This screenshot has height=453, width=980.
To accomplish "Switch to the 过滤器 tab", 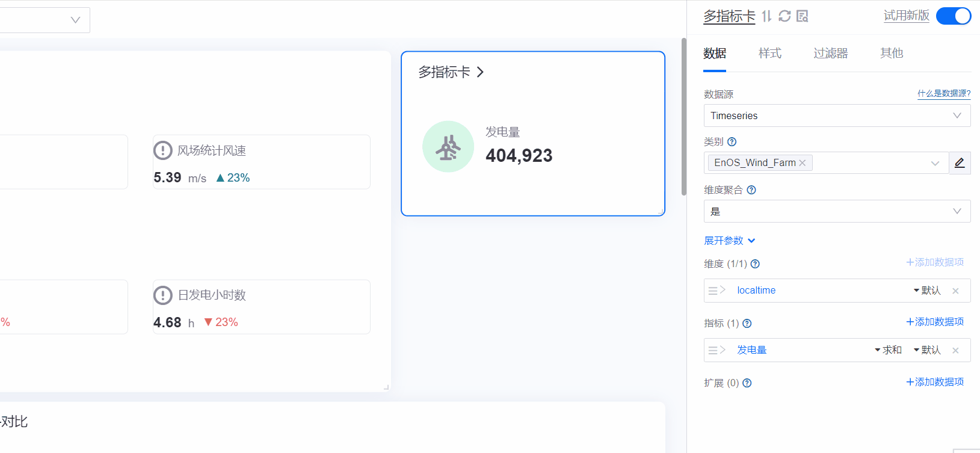I will point(831,54).
